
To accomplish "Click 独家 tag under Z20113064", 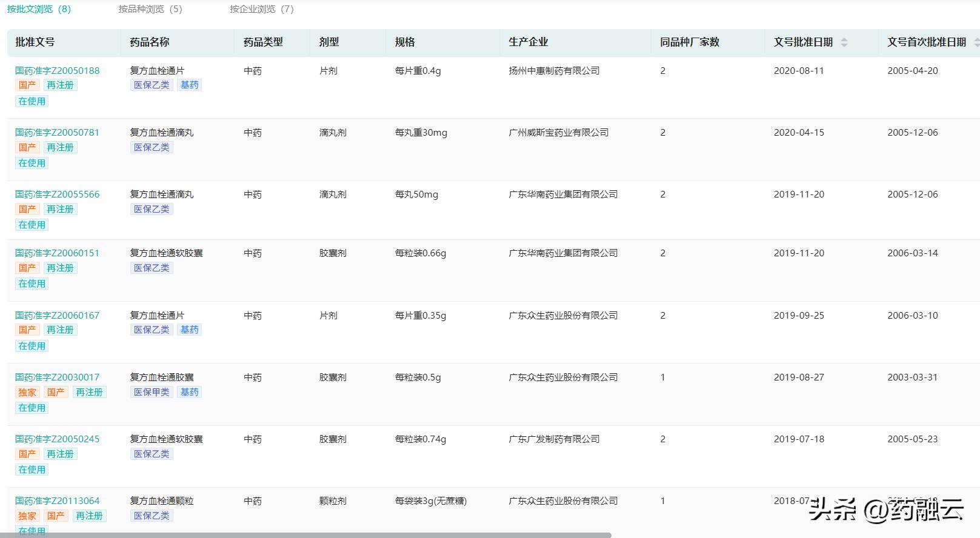I will (x=27, y=516).
